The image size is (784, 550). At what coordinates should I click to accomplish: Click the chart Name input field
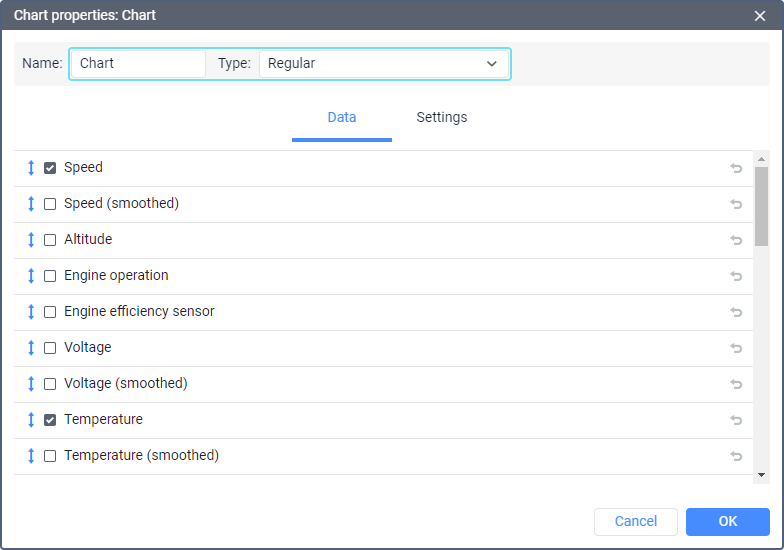click(138, 63)
